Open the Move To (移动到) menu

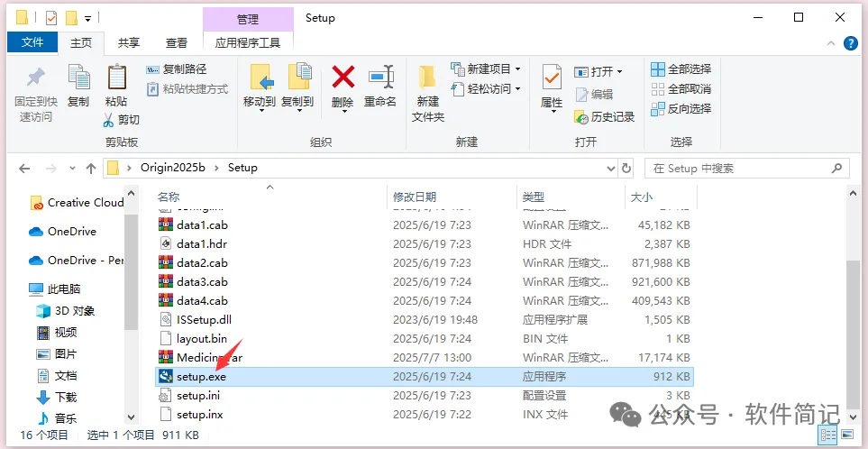coord(259,89)
